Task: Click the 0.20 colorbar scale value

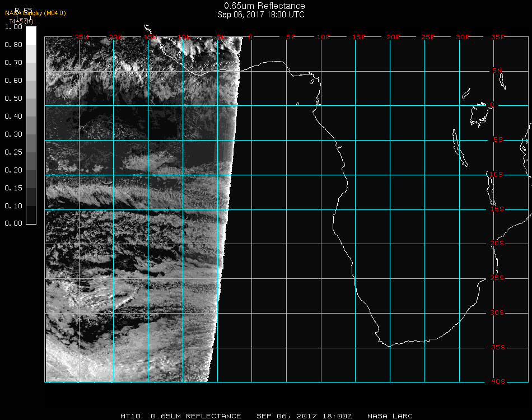Action: (x=13, y=170)
